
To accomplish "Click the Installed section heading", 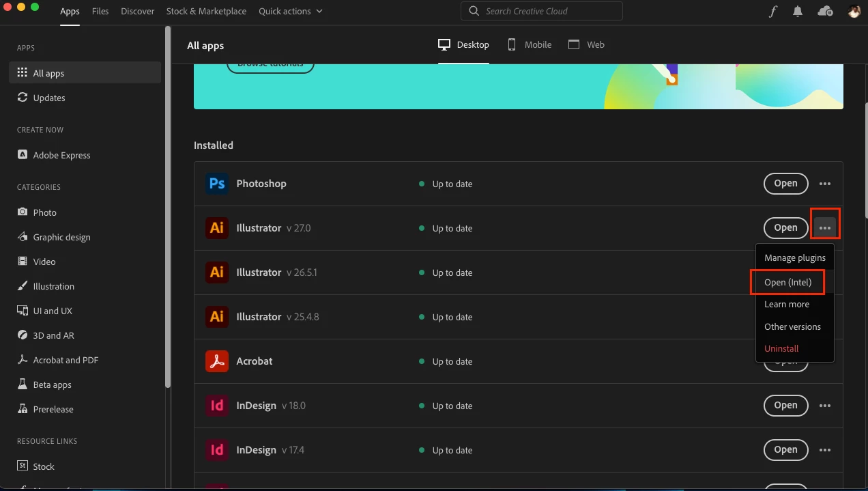I will click(214, 145).
